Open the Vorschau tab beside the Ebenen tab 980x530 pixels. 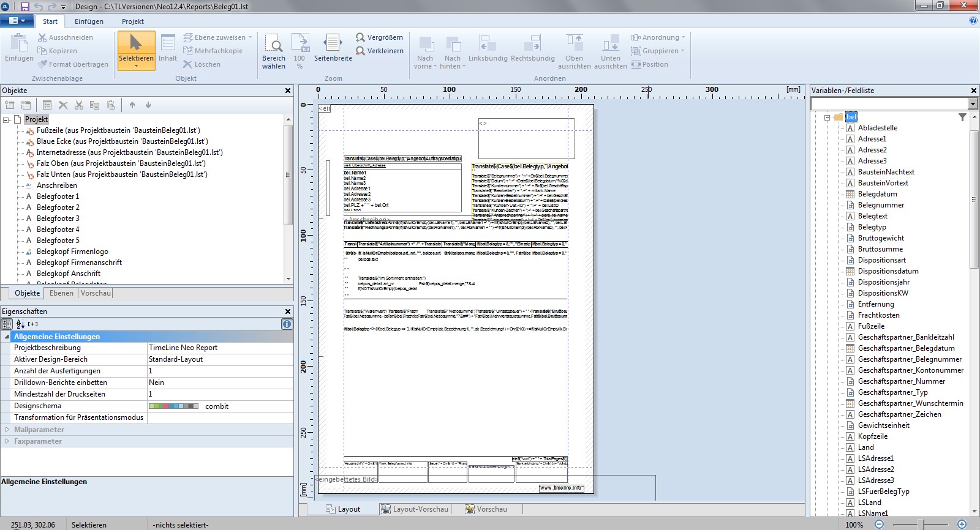96,293
